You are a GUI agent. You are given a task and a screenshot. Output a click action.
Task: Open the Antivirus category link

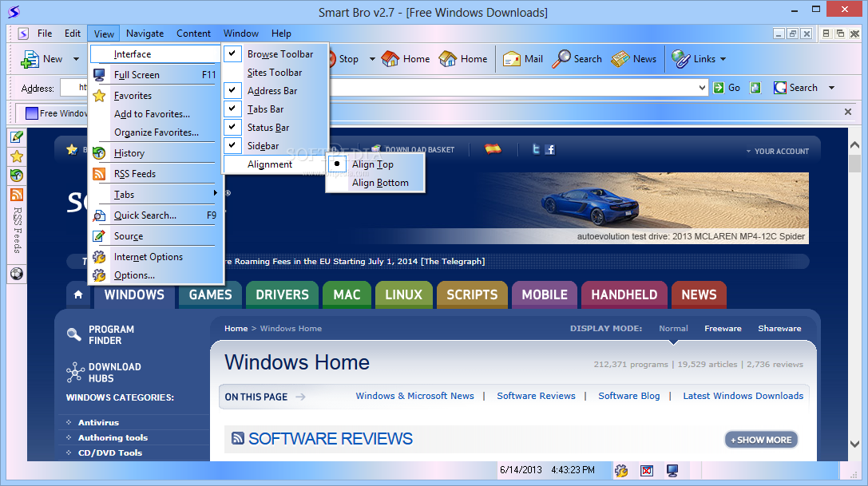[98, 422]
